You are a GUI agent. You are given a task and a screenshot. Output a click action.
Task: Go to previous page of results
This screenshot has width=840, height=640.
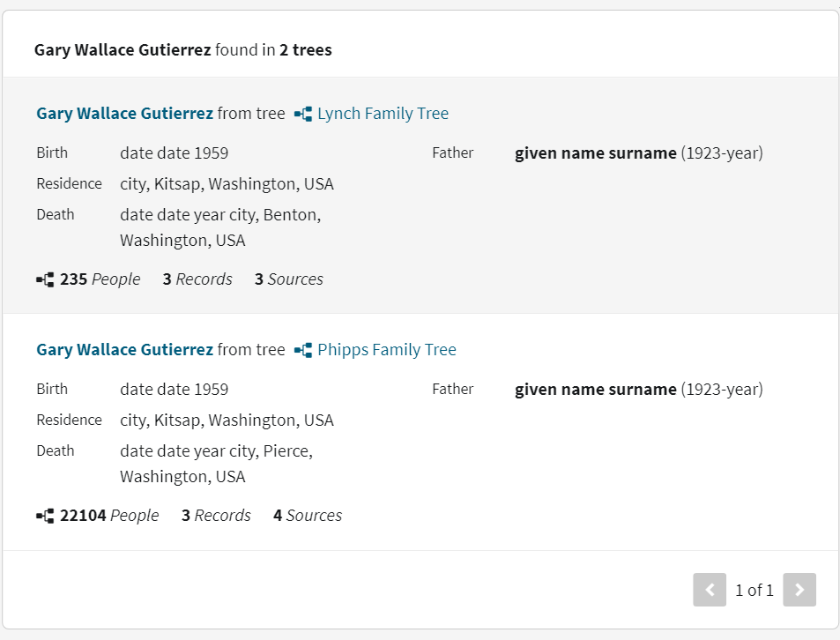point(710,590)
